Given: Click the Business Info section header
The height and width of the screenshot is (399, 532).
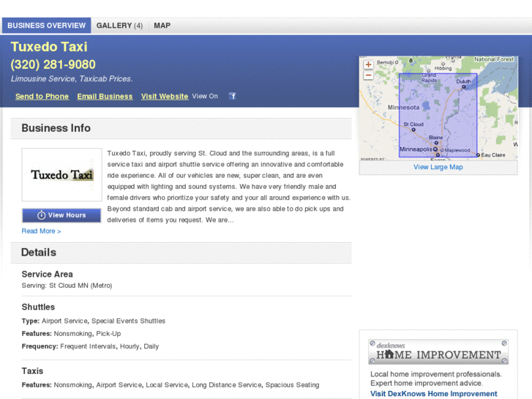Looking at the screenshot, I should 181,128.
